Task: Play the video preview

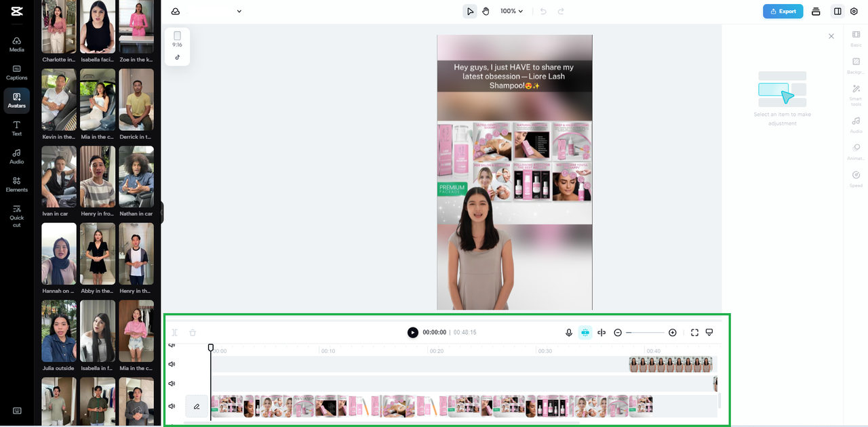Action: coord(412,332)
